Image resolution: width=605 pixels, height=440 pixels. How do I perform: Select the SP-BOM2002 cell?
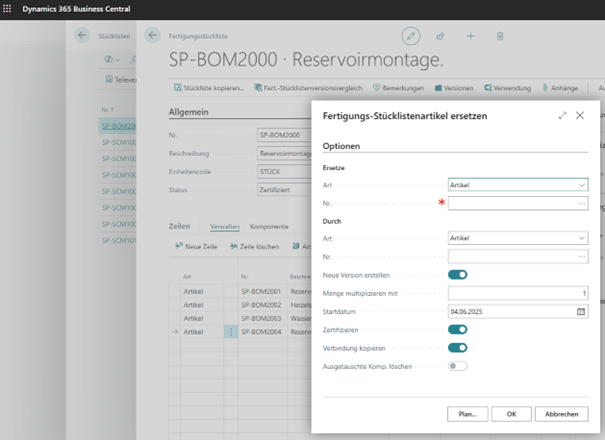pos(261,305)
